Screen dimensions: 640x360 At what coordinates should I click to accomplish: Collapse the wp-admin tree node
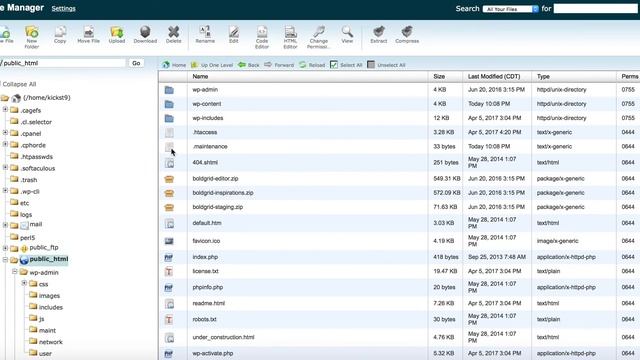pos(15,271)
